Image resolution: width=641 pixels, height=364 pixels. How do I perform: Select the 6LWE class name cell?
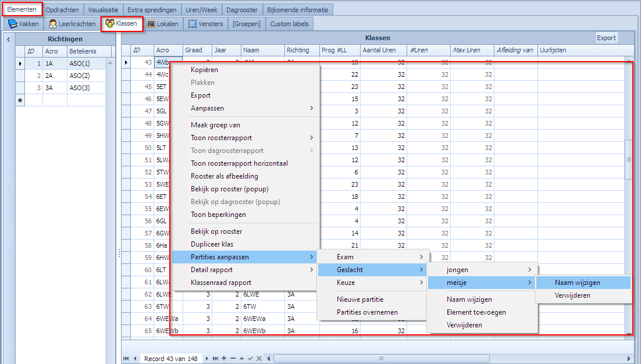click(x=262, y=294)
